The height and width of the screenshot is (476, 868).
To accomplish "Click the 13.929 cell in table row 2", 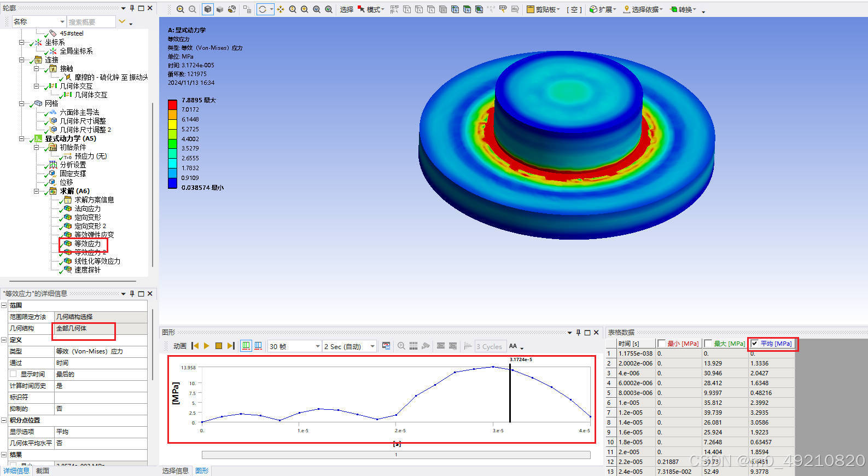I will 725,363.
